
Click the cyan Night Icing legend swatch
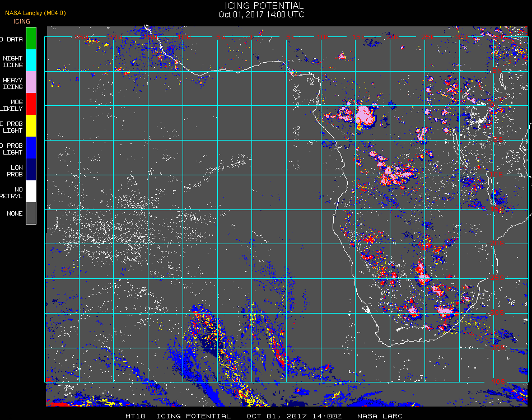point(31,60)
